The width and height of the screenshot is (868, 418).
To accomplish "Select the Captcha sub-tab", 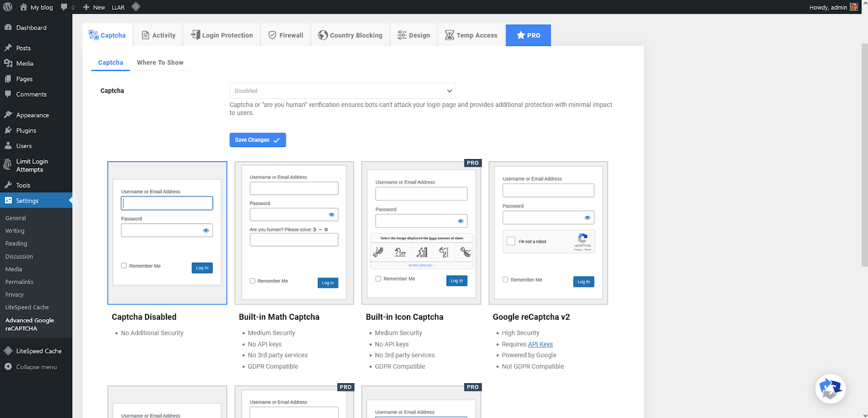I will pyautogui.click(x=111, y=62).
